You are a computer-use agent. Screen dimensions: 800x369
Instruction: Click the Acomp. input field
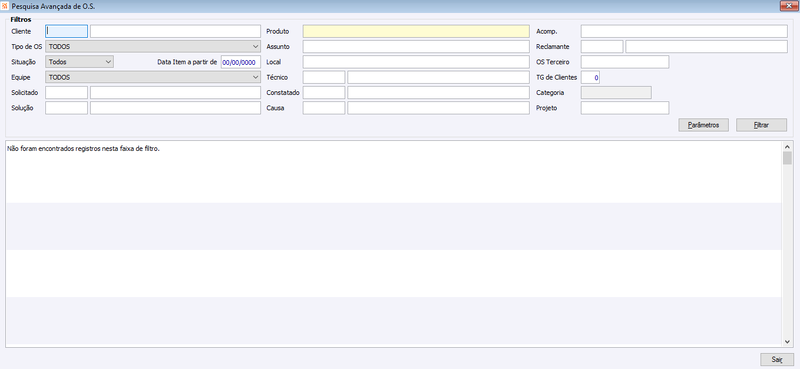tap(684, 31)
